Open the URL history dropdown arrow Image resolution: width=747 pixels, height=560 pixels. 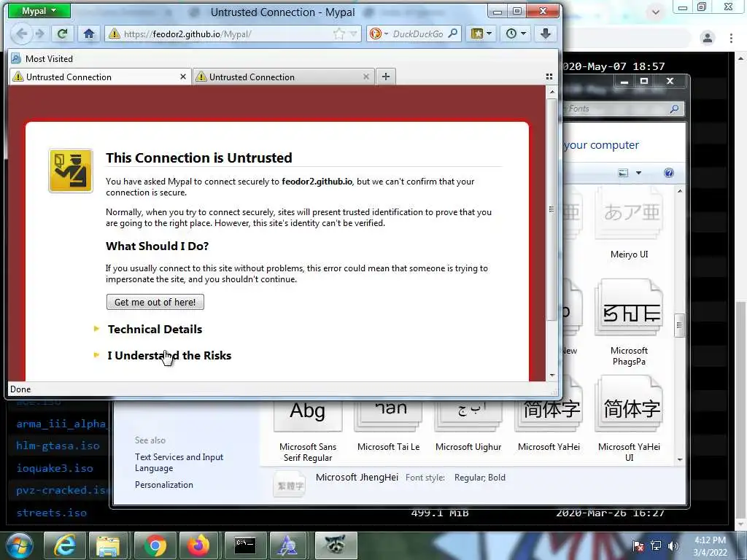[x=353, y=34]
